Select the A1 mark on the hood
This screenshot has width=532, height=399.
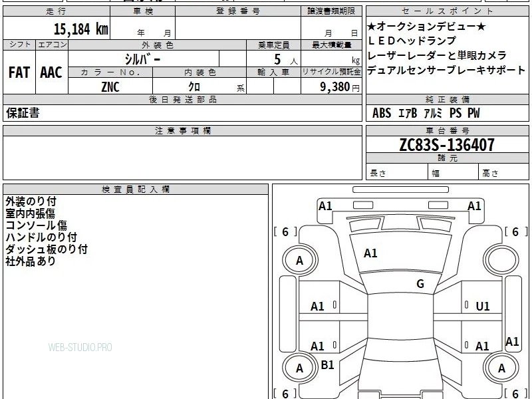tap(370, 253)
